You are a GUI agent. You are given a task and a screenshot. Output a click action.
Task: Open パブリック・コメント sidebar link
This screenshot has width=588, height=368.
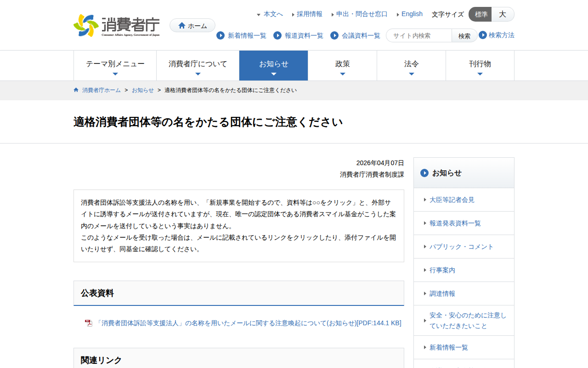tap(461, 247)
